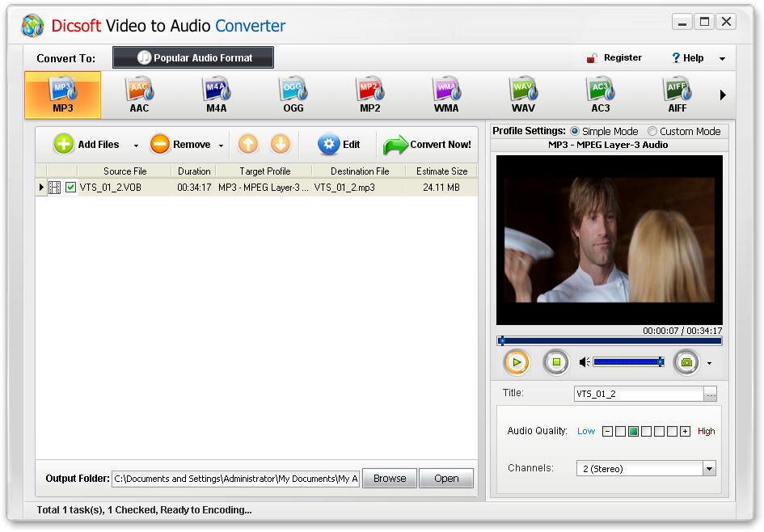
Task: Click the Add Files button
Action: pyautogui.click(x=87, y=144)
